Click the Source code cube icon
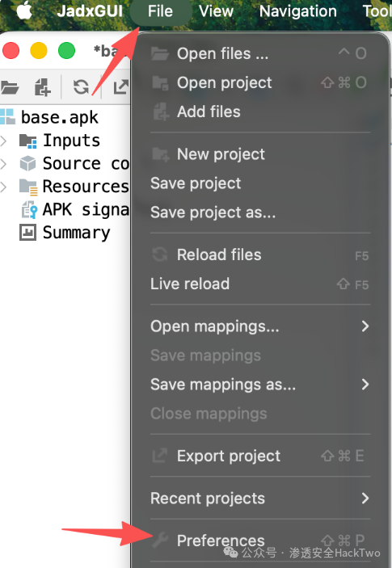 (x=27, y=164)
